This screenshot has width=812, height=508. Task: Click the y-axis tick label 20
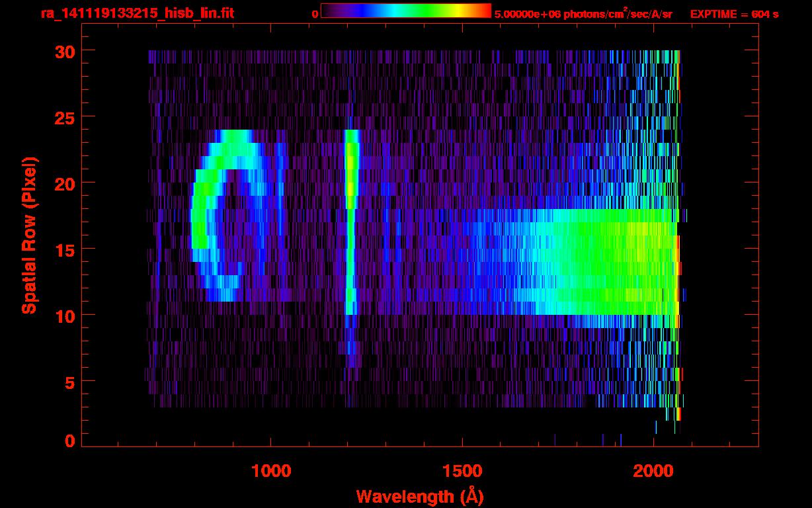pyautogui.click(x=64, y=183)
